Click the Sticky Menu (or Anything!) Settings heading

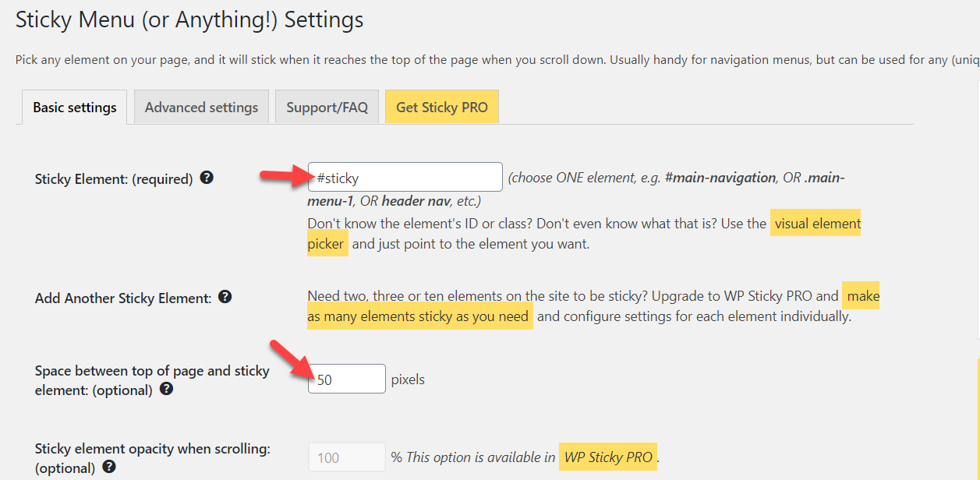pos(189,19)
